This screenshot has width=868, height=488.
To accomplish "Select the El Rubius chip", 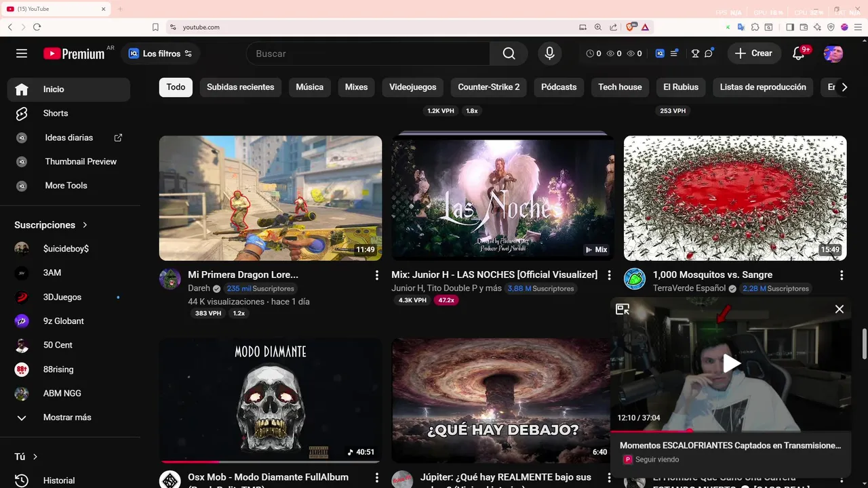I will (x=681, y=87).
